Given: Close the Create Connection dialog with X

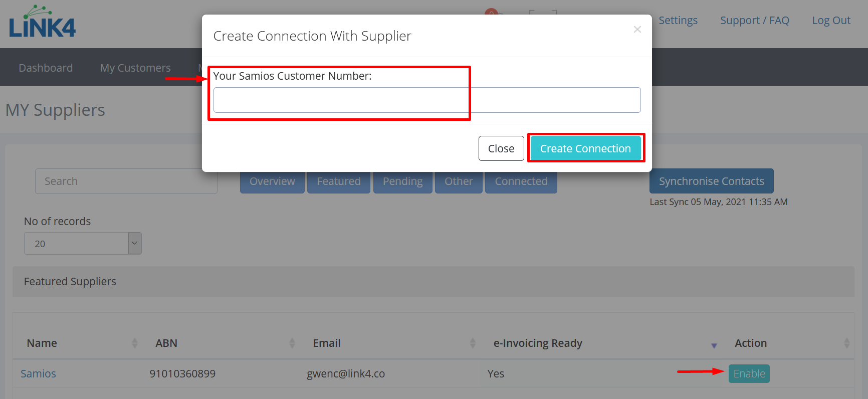Looking at the screenshot, I should point(637,30).
